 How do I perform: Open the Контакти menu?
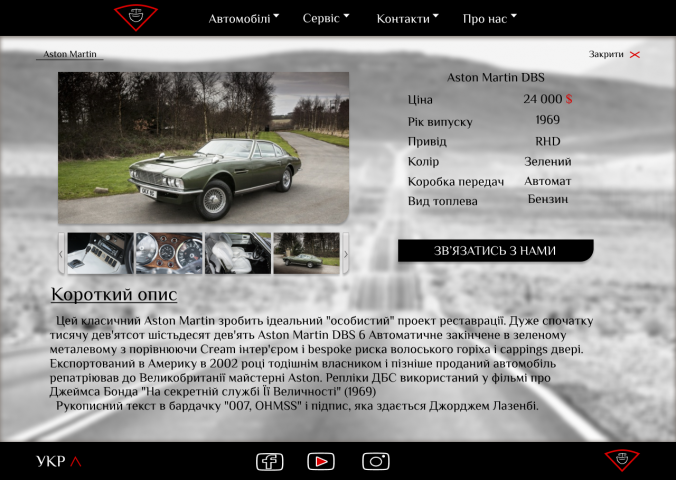point(403,19)
